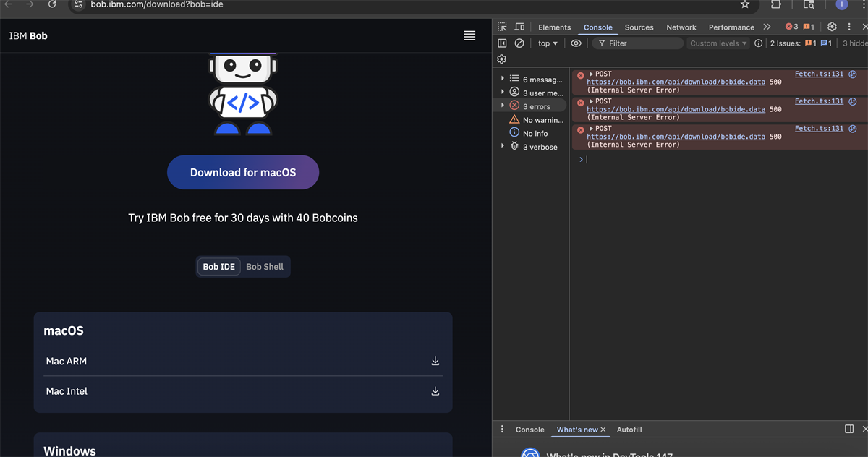The image size is (868, 457).
Task: Bookmark this page with the star icon
Action: 745,4
